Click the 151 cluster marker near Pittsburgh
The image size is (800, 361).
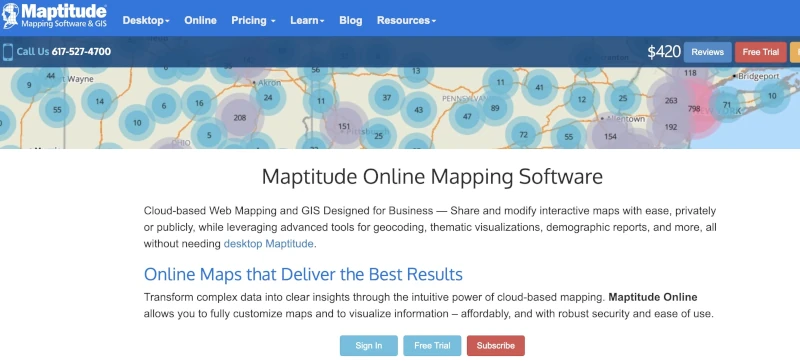344,126
